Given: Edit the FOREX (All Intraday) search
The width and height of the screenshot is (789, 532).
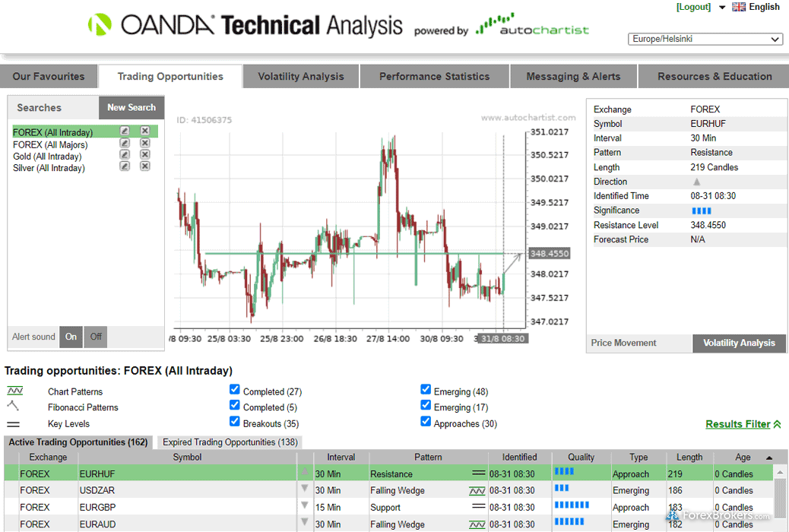Looking at the screenshot, I should 125,131.
